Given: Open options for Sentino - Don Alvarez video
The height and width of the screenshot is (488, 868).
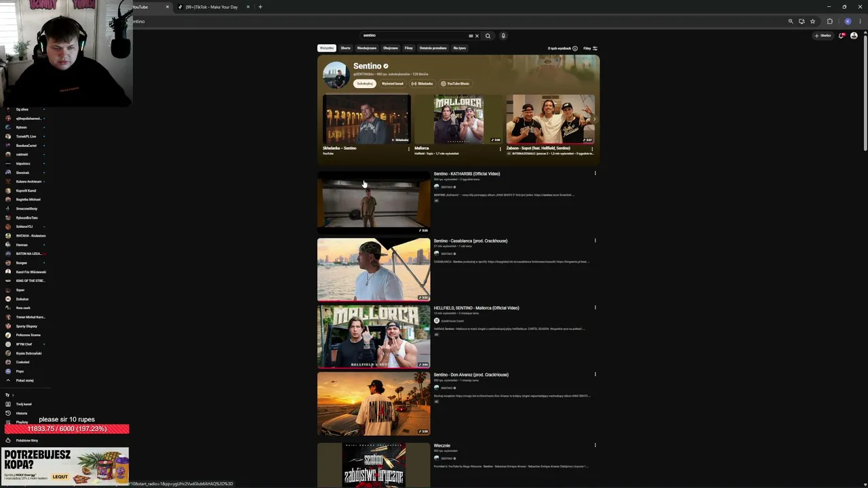Looking at the screenshot, I should point(595,374).
